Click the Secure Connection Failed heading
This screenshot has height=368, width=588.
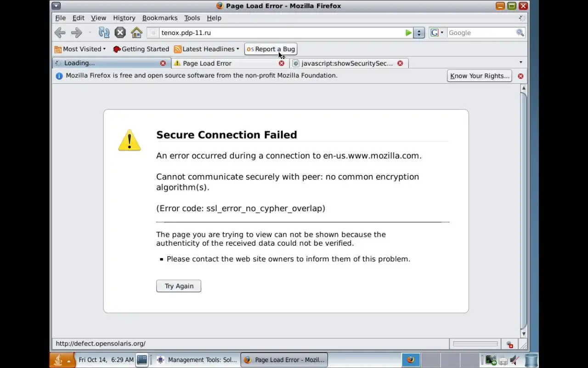click(x=226, y=135)
